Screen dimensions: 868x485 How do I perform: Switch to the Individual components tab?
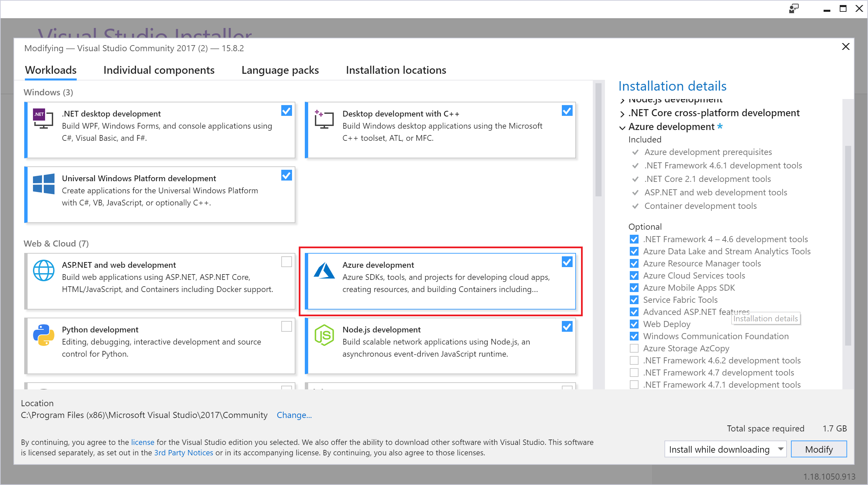158,69
